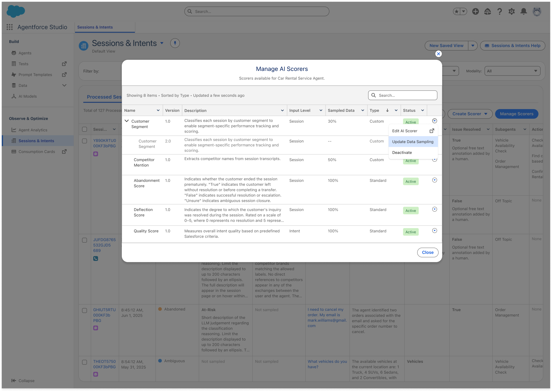Select session GHIUT5RTU000KF3bPBG checkbox
The width and height of the screenshot is (552, 392).
click(85, 311)
